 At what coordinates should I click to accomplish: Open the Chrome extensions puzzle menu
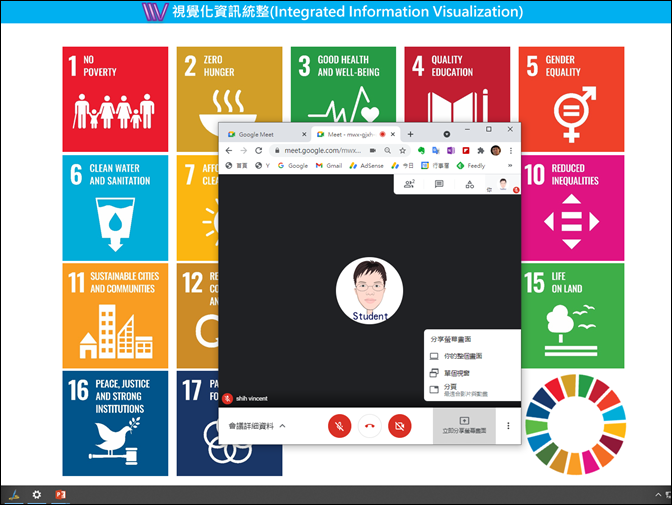pyautogui.click(x=480, y=150)
